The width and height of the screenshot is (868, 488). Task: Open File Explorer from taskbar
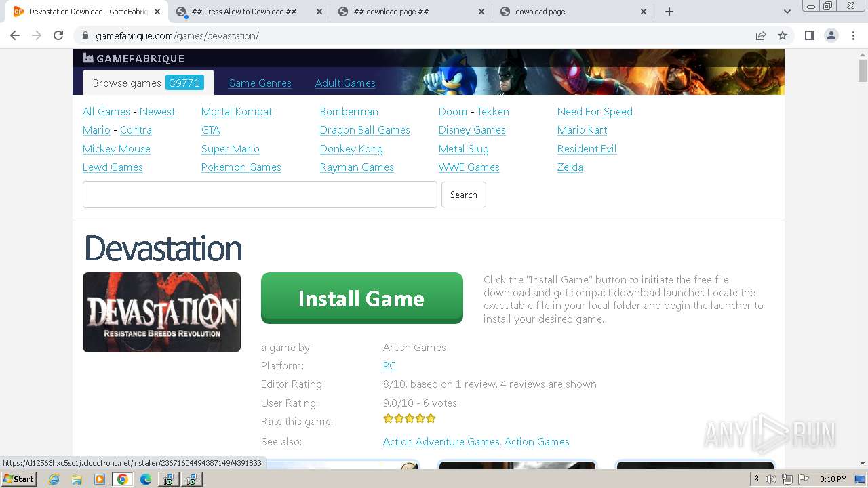[x=77, y=479]
